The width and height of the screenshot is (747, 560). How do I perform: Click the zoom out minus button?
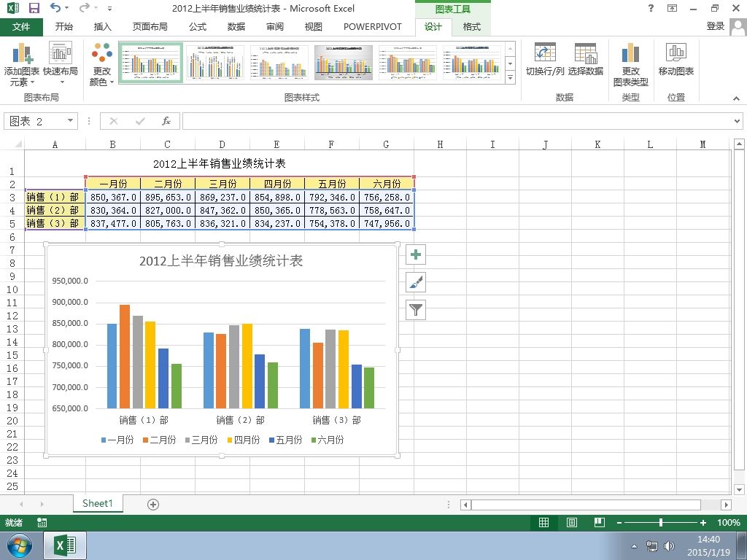click(619, 523)
